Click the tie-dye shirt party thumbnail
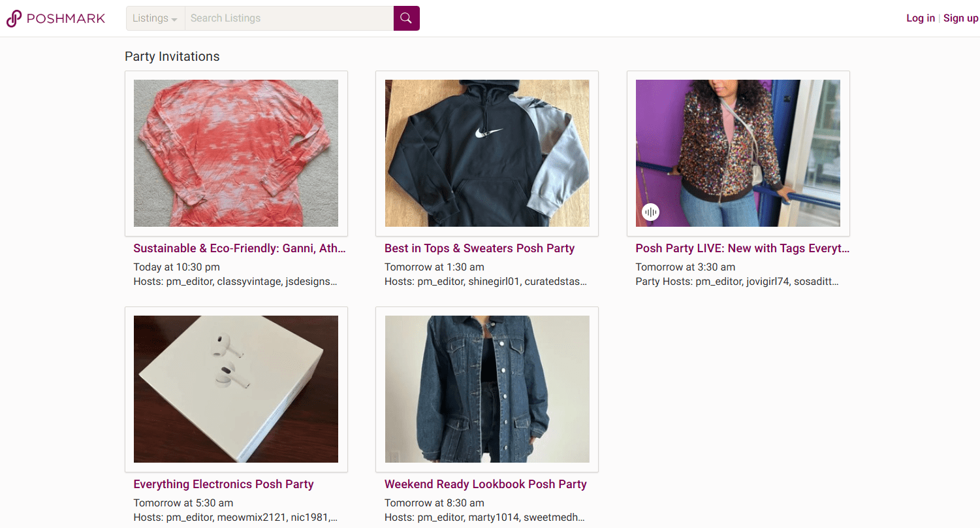The height and width of the screenshot is (528, 980). (x=236, y=154)
